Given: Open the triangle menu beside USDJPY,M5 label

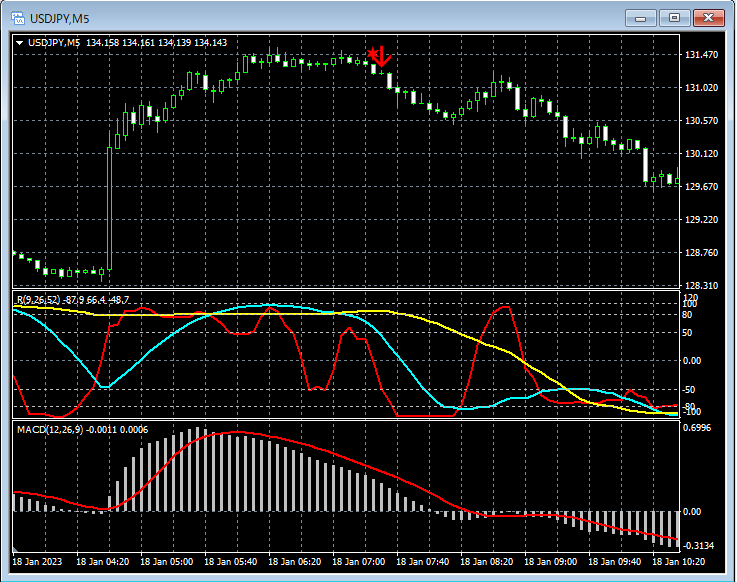Looking at the screenshot, I should 19,43.
